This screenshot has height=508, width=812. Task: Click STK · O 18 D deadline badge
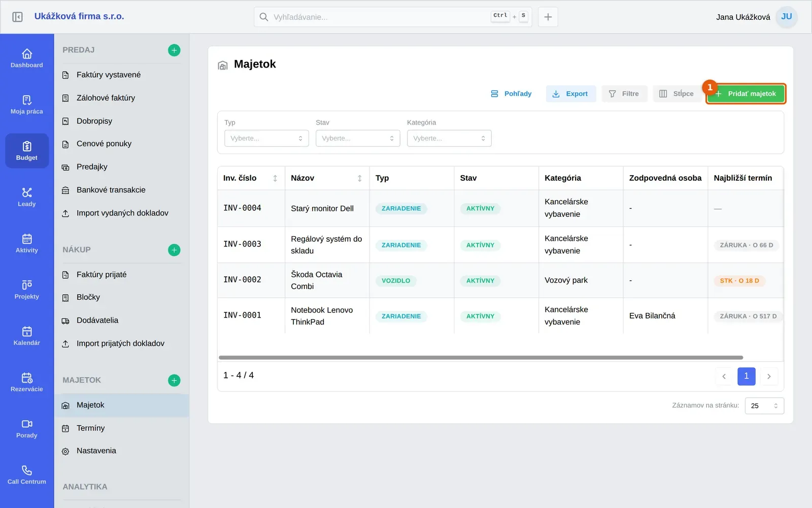pos(739,281)
